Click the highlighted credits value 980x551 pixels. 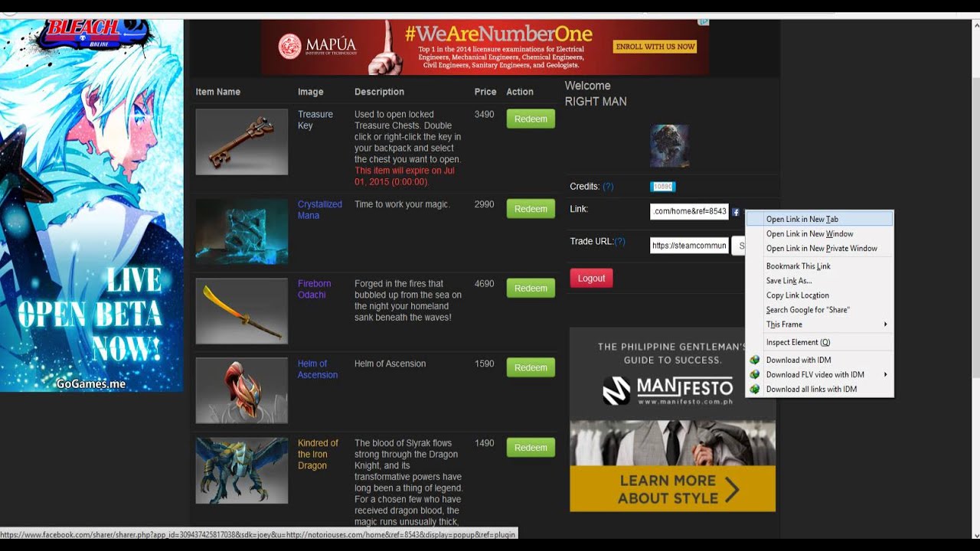pyautogui.click(x=662, y=187)
